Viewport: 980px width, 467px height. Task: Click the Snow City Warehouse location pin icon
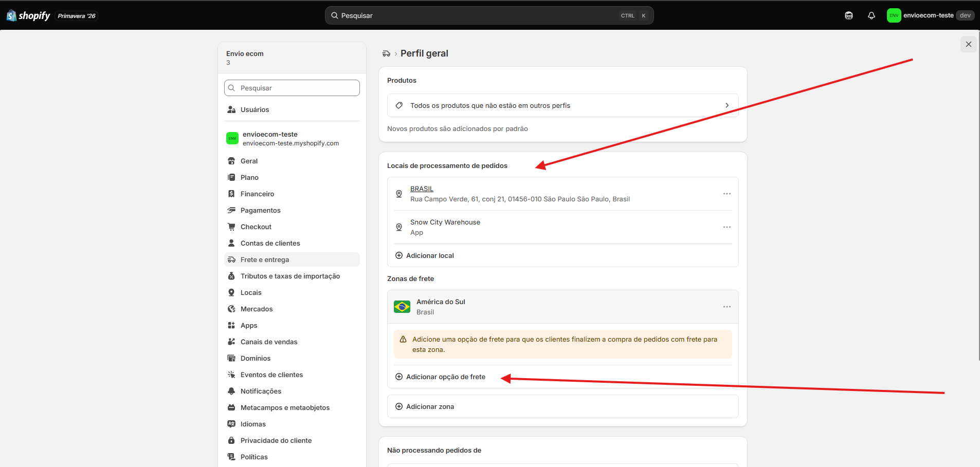(399, 227)
